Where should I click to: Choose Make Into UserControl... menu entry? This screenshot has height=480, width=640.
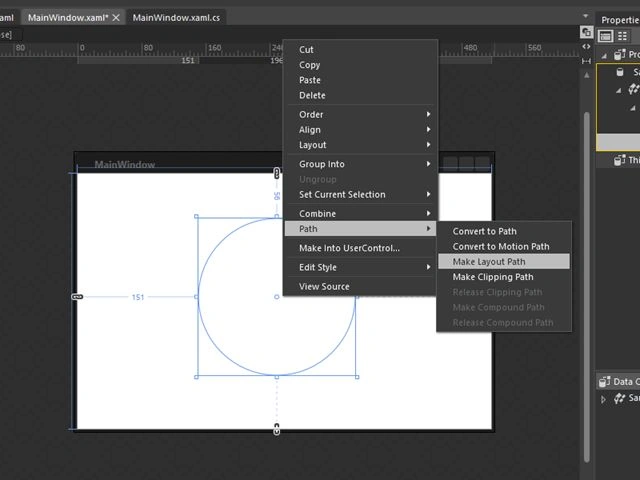click(x=349, y=248)
